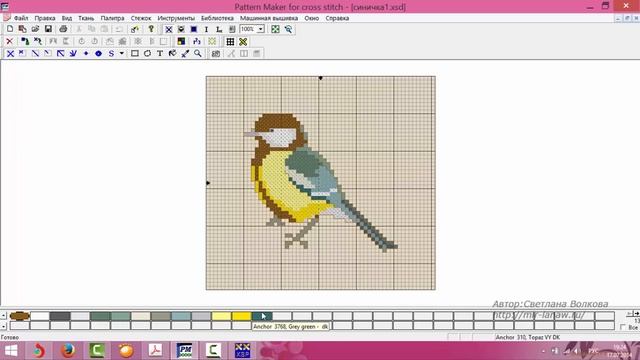Open the Палитра menu
640x360 pixels.
tap(112, 18)
